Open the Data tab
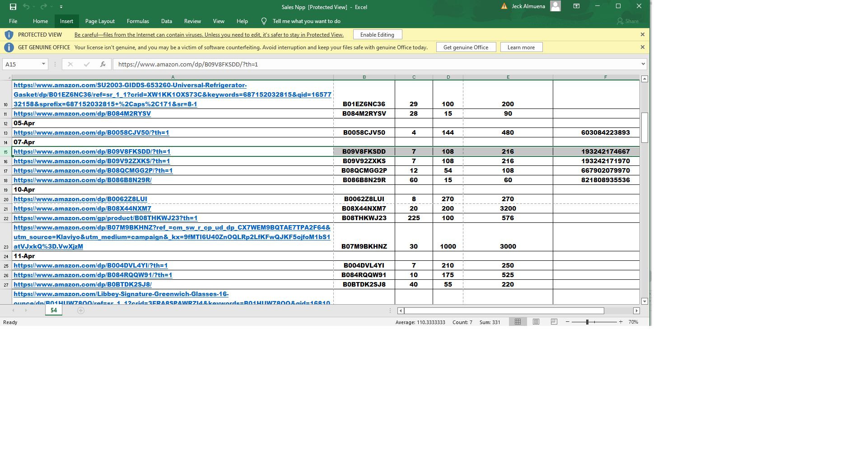The height and width of the screenshot is (471, 868). tap(167, 21)
